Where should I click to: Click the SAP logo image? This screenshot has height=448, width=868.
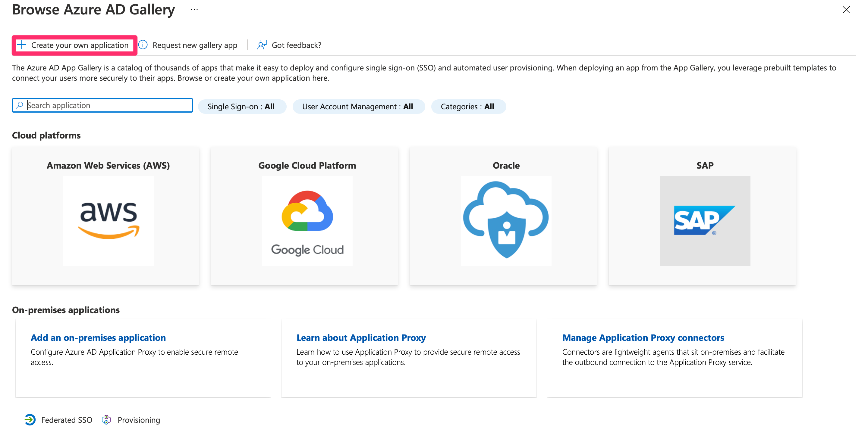[705, 221]
